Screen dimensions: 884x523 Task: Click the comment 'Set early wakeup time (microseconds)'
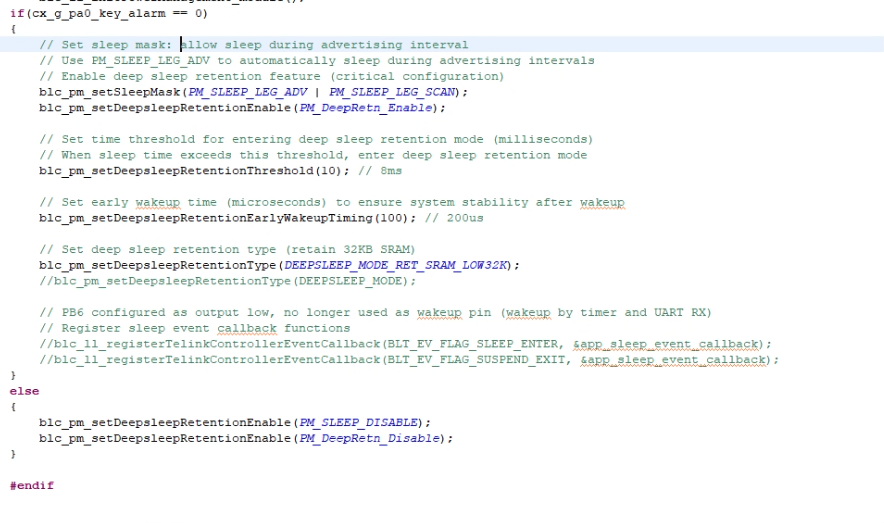tap(332, 202)
